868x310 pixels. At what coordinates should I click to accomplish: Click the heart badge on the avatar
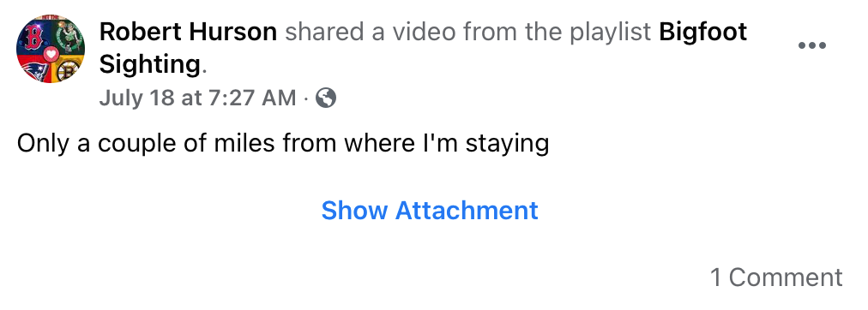(51, 54)
